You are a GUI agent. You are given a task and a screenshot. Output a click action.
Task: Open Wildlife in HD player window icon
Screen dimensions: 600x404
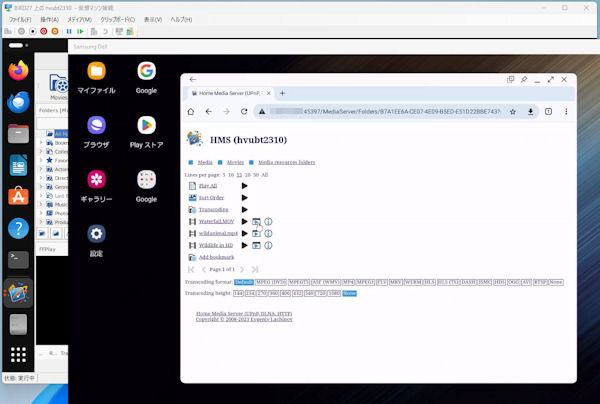[x=256, y=245]
